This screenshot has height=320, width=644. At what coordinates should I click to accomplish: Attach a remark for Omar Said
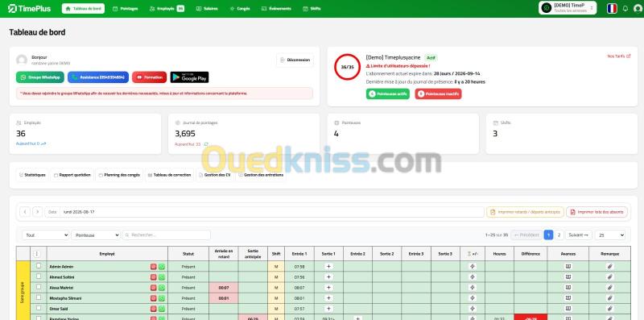pyautogui.click(x=610, y=309)
